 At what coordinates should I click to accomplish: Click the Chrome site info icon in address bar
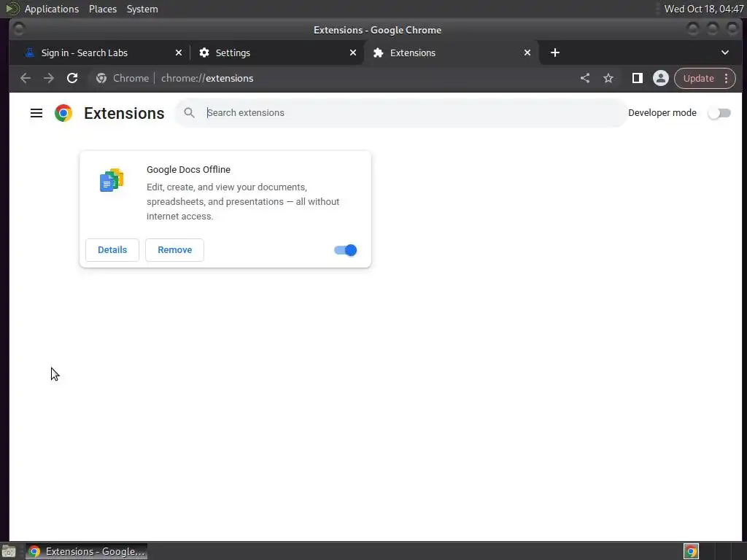[101, 78]
